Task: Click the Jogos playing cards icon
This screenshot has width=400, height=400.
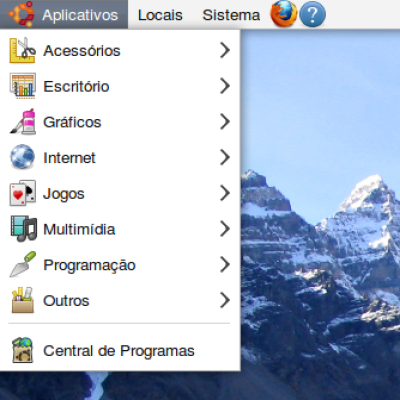Action: [x=22, y=193]
